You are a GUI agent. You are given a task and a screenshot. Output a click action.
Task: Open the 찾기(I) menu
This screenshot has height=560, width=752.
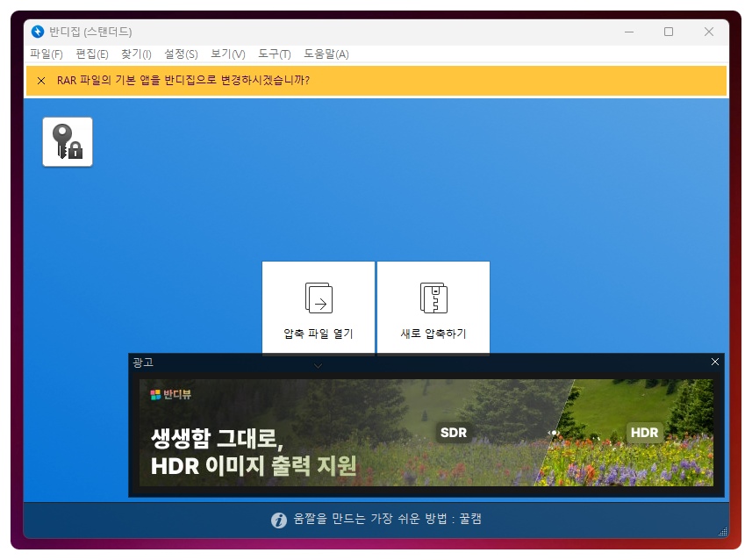136,54
